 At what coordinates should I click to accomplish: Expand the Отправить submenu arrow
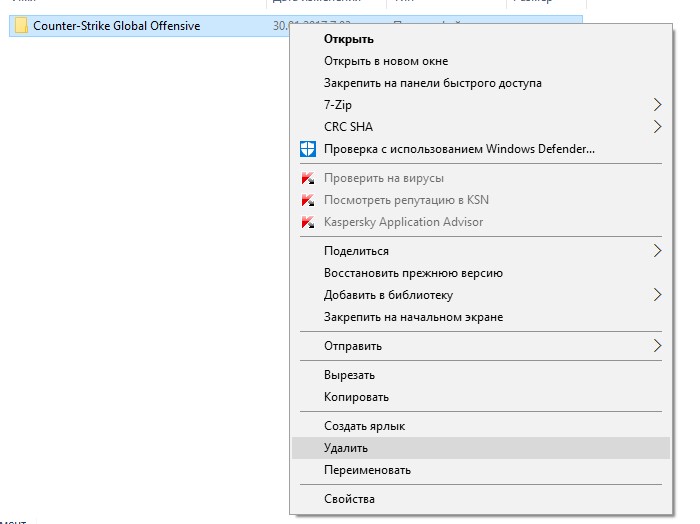pyautogui.click(x=657, y=346)
